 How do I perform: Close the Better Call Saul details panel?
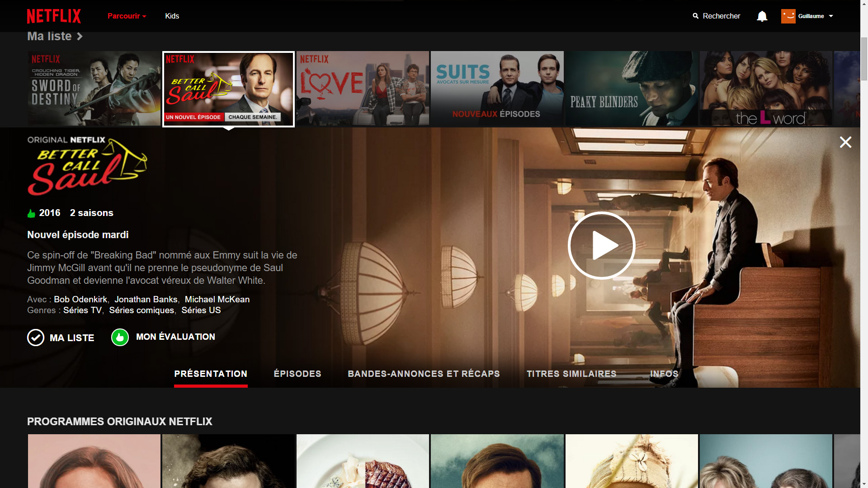845,142
